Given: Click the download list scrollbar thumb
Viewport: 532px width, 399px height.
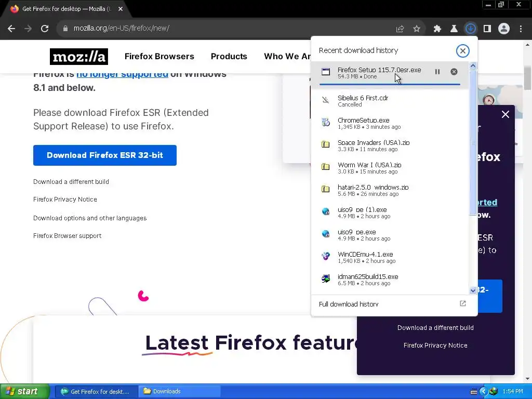Looking at the screenshot, I should [x=473, y=142].
